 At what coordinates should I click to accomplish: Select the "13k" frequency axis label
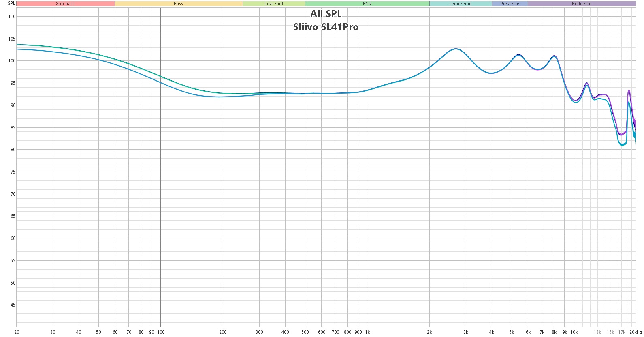point(597,332)
